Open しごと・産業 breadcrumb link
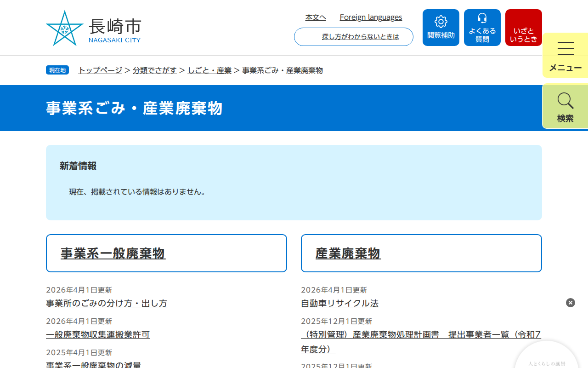The width and height of the screenshot is (588, 368). [x=209, y=70]
